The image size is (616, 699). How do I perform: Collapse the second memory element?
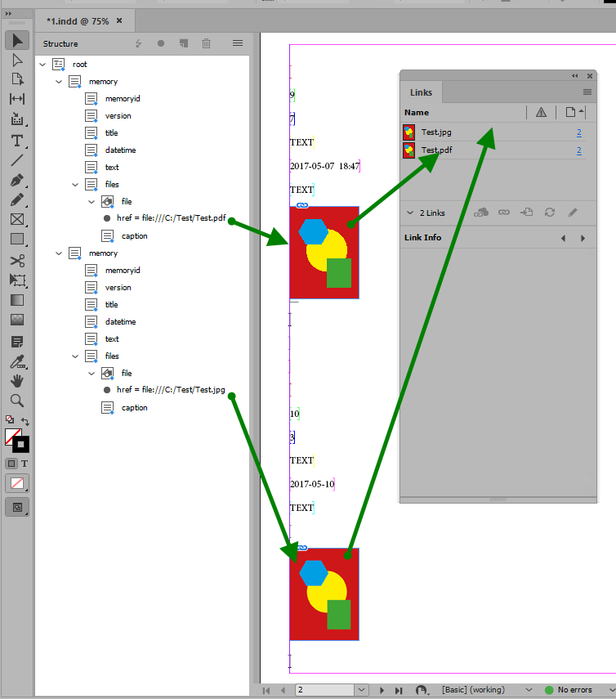pyautogui.click(x=59, y=253)
